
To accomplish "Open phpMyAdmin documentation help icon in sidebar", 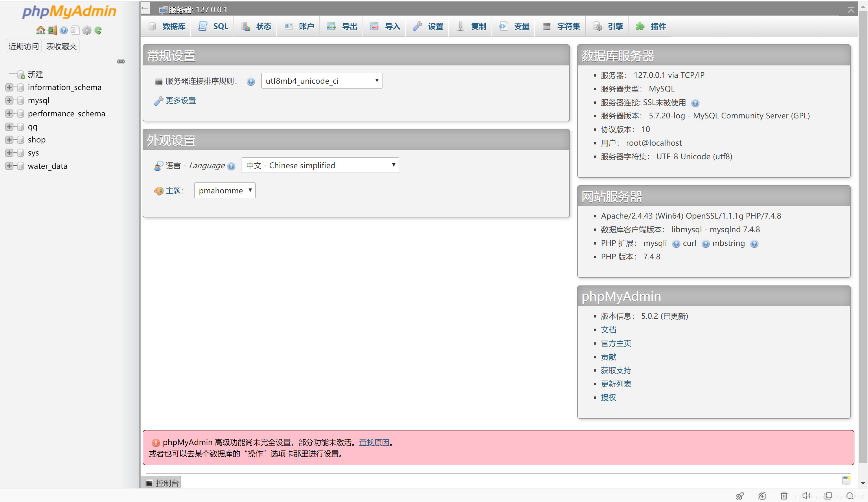I will point(64,30).
